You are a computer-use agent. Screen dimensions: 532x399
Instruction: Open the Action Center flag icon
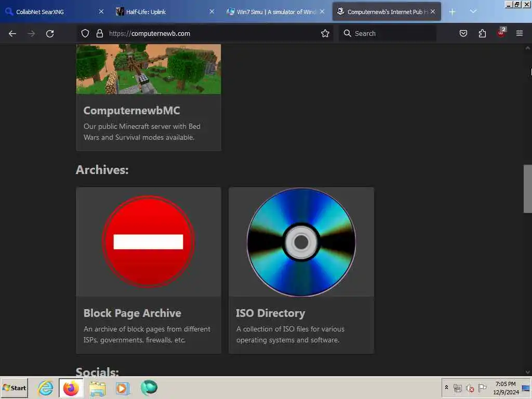pyautogui.click(x=482, y=388)
